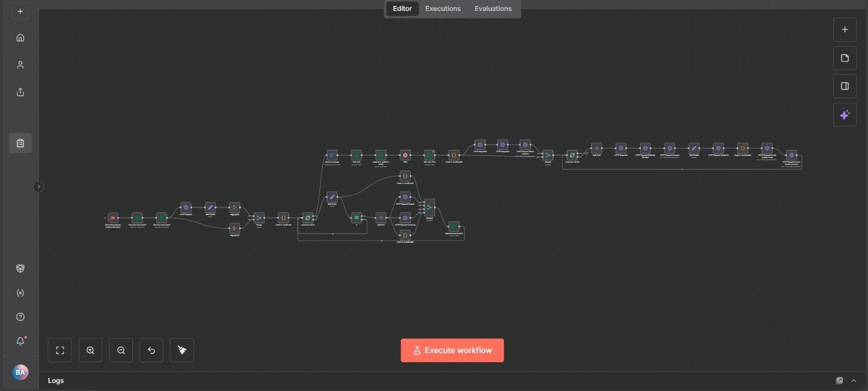Click the Zoom out canvas button
Image resolution: width=868 pixels, height=391 pixels.
[x=121, y=350]
